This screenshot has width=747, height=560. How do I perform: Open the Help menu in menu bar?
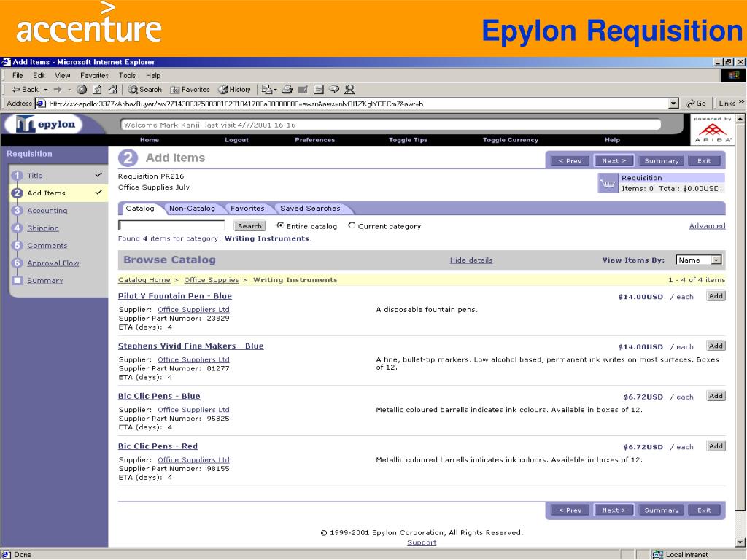(153, 75)
